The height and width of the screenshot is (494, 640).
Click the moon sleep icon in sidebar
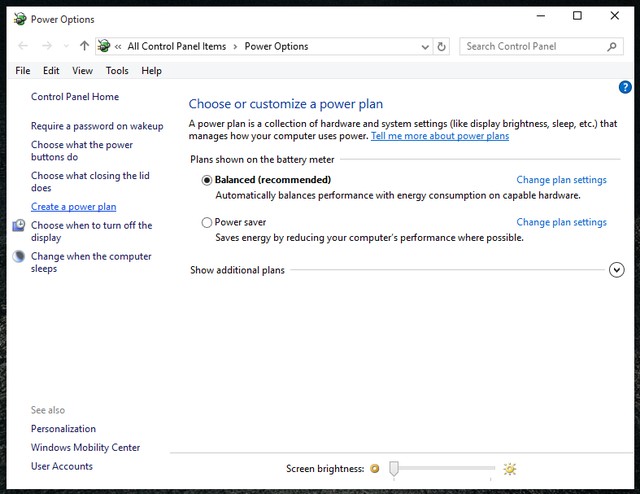pos(18,256)
